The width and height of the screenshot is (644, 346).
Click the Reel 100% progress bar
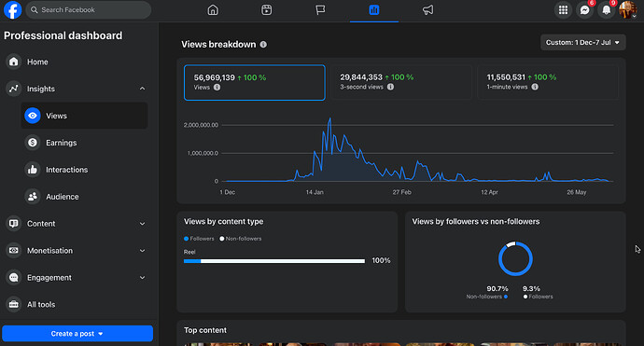pos(274,261)
